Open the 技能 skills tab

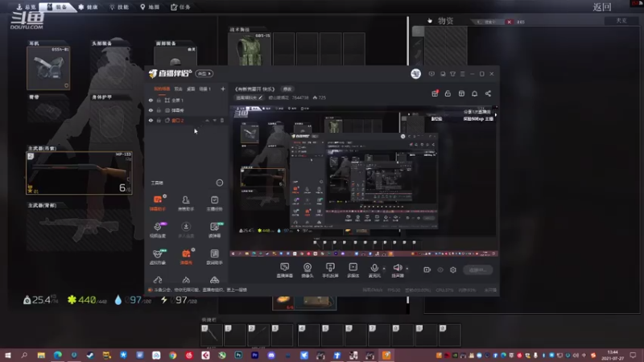coord(119,7)
